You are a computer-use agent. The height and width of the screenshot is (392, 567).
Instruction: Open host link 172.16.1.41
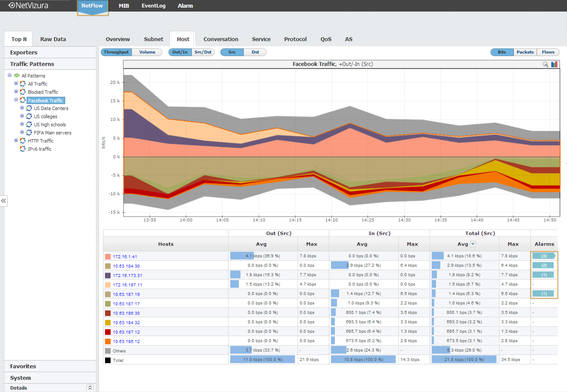click(125, 257)
